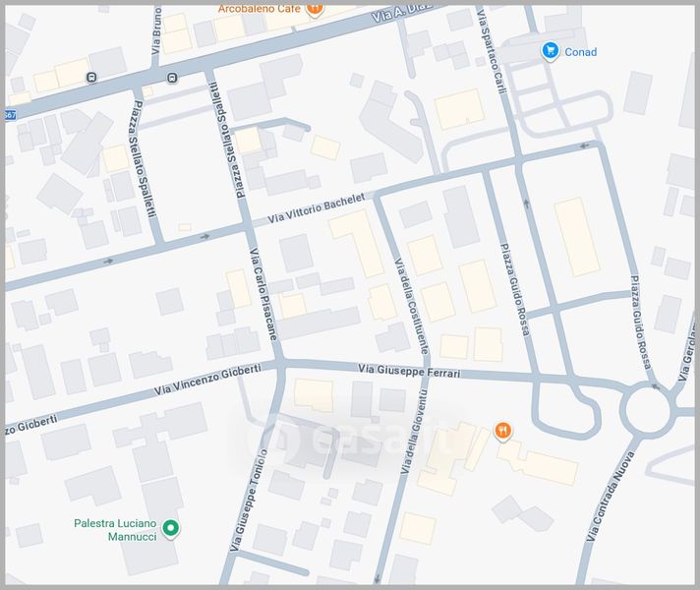Click the left bus stop icon on Via A. Diaz
This screenshot has width=700, height=590.
point(91,78)
